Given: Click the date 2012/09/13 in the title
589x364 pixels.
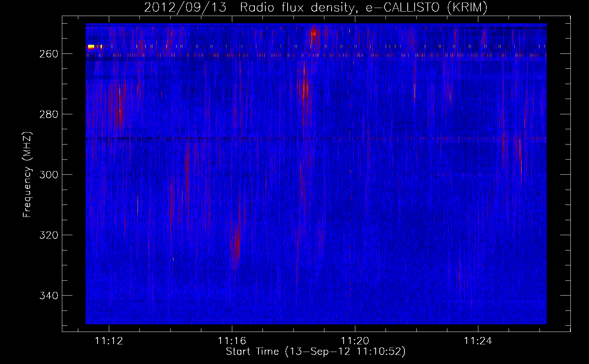Looking at the screenshot, I should click(185, 8).
